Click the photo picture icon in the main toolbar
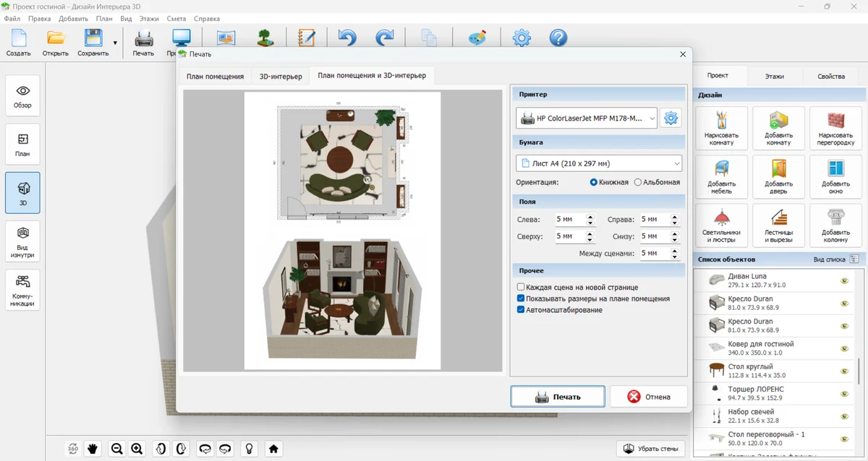The image size is (868, 461). point(226,38)
